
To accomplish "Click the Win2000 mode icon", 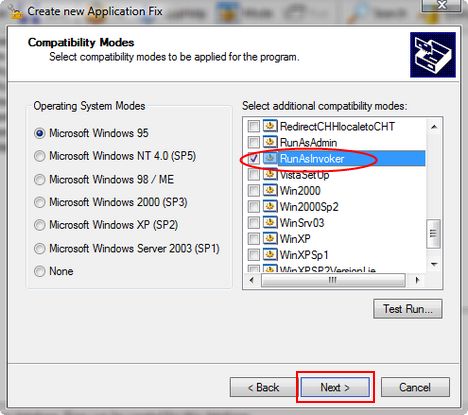I will (270, 190).
